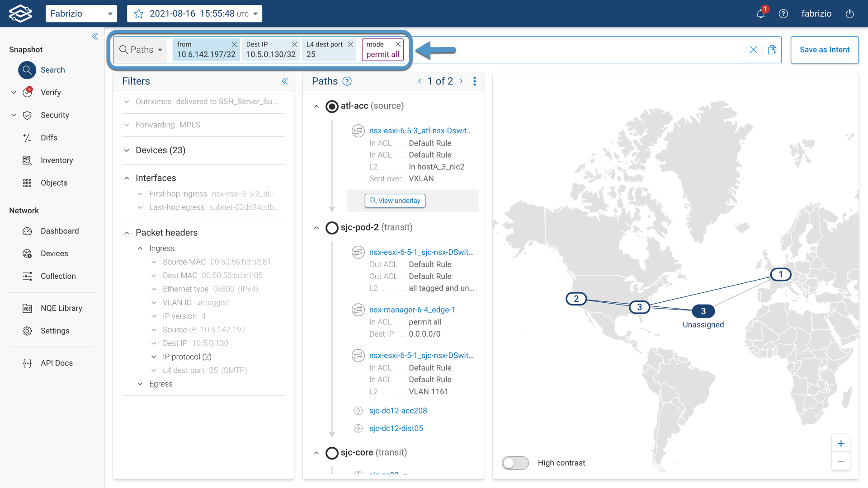Click the View underlay button

(x=395, y=201)
